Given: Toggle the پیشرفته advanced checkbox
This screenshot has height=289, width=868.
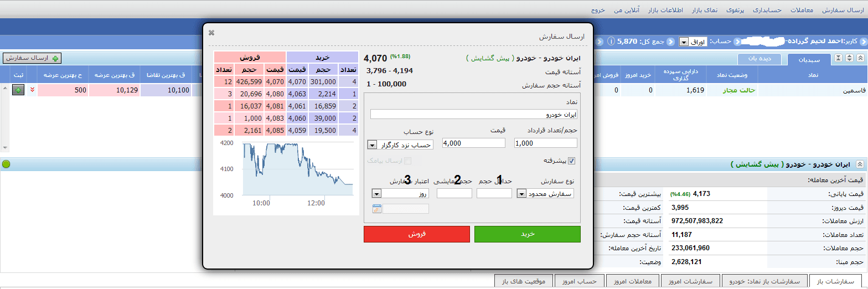Looking at the screenshot, I should [572, 161].
